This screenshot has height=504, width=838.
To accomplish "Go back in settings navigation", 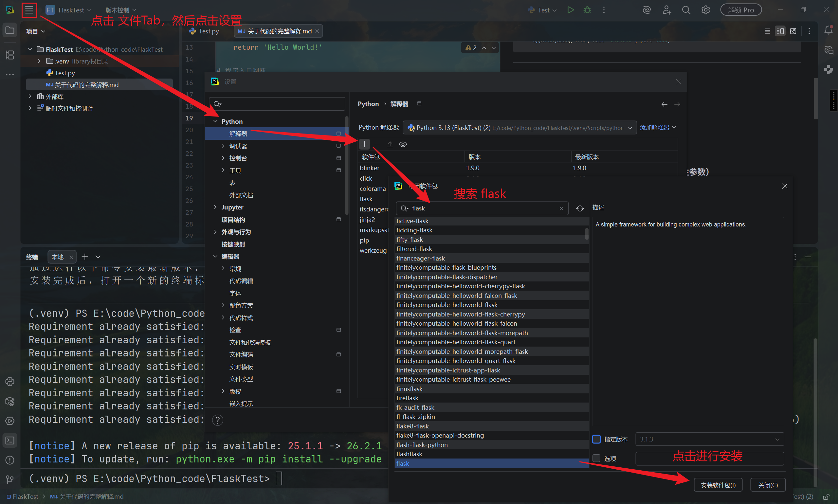I will (664, 104).
